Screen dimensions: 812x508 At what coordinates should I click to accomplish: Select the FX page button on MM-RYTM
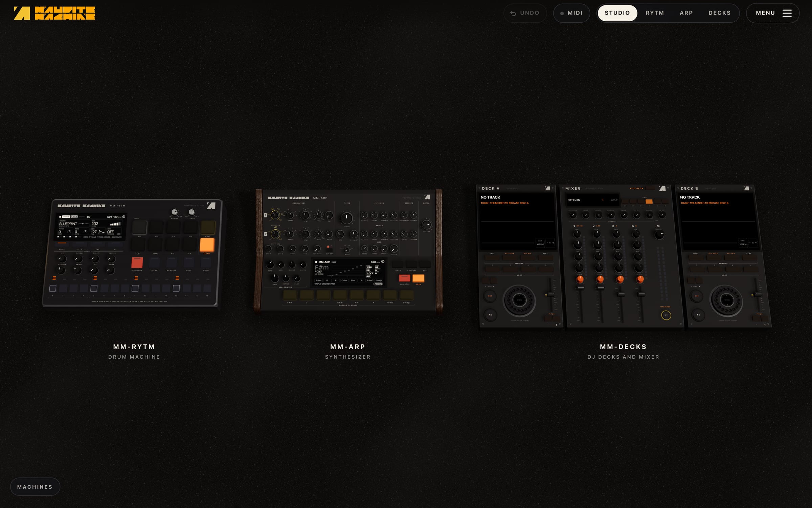click(115, 244)
